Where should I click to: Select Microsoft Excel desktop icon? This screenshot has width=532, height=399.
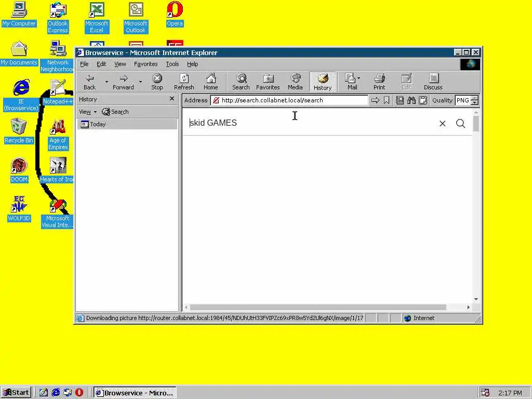tap(97, 18)
